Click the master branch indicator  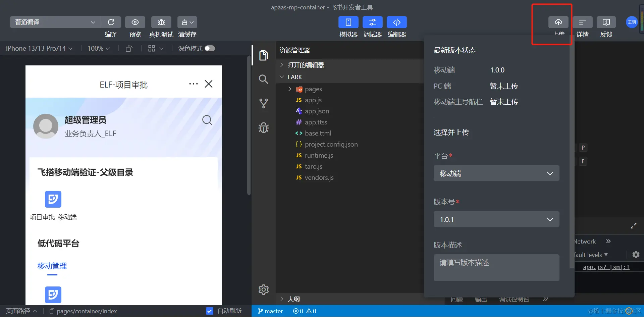(x=270, y=311)
